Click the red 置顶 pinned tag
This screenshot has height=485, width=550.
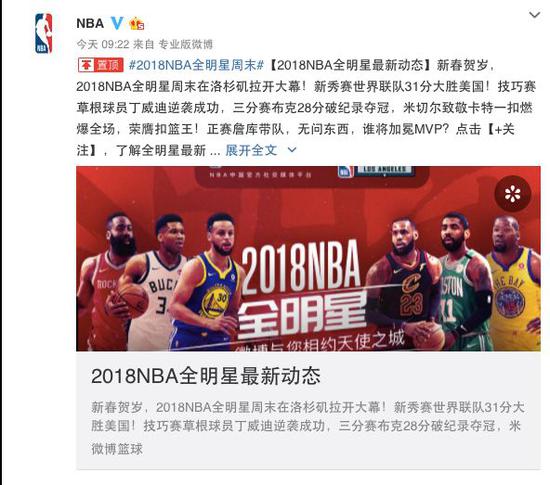101,65
